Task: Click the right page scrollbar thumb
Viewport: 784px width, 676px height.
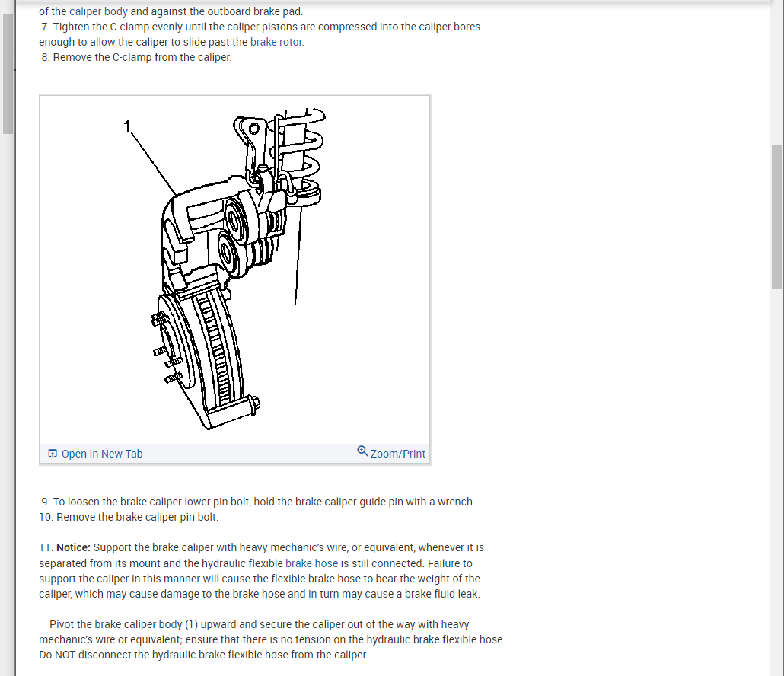Action: click(x=776, y=216)
